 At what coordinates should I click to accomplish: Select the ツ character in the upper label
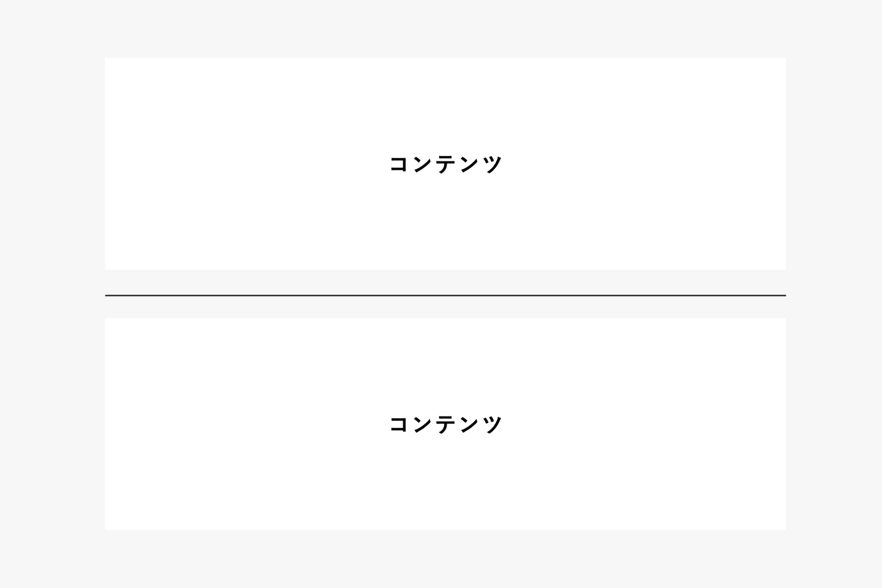(492, 164)
